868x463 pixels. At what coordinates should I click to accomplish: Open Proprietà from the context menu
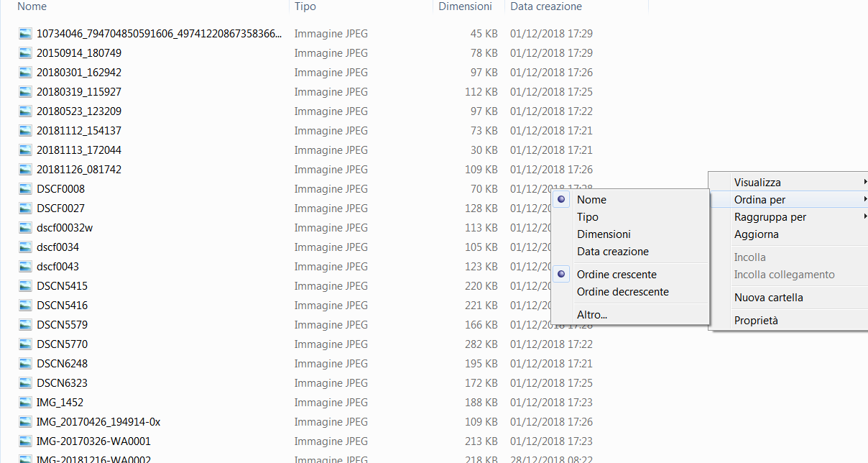[x=756, y=321]
